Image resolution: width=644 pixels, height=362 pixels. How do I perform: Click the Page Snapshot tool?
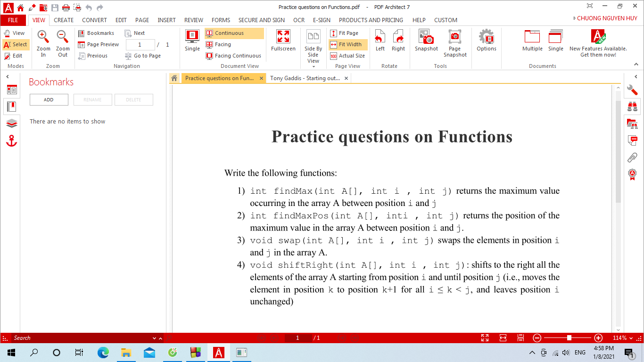454,42
